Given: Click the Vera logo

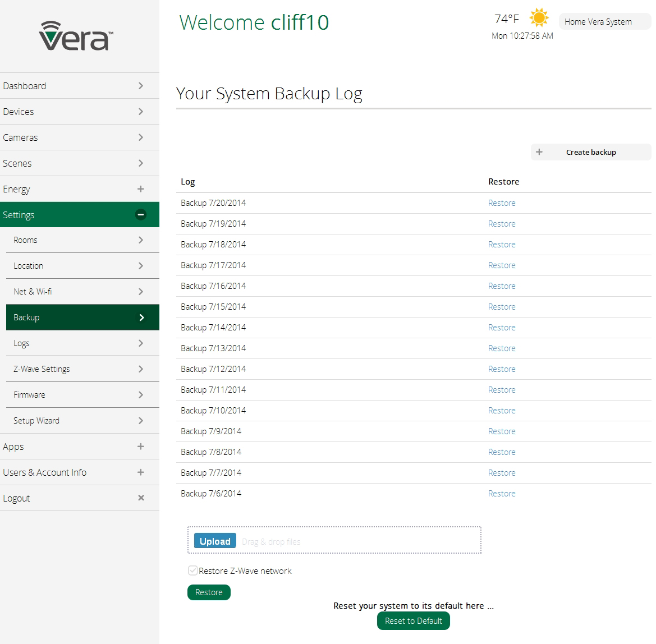Looking at the screenshot, I should point(76,36).
